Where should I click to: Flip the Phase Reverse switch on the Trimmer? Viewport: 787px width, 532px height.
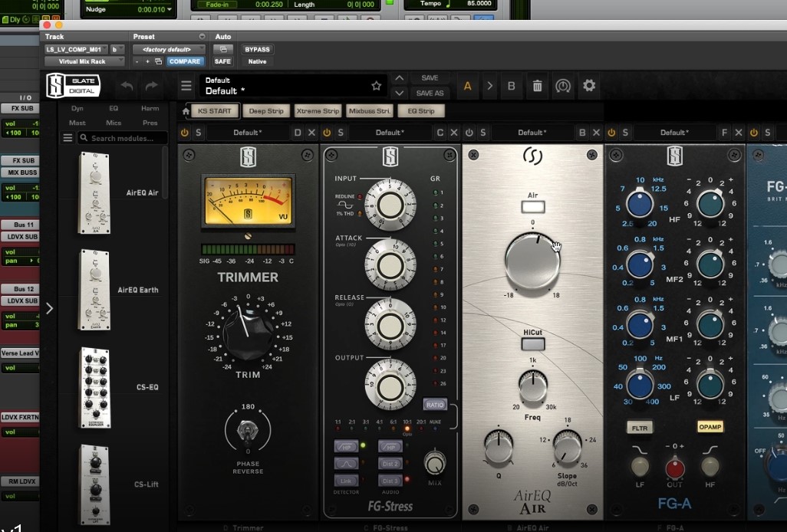[248, 432]
